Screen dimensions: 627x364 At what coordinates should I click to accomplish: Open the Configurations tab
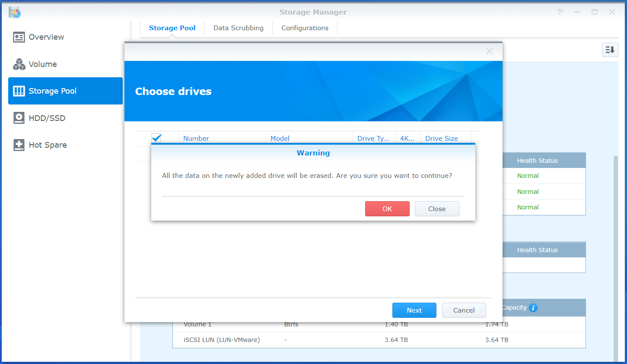pos(305,28)
